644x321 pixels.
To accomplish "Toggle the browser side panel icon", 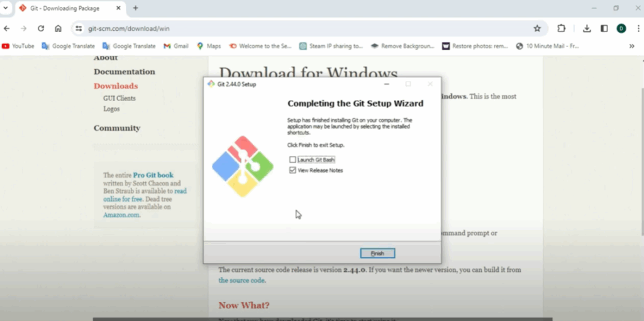I will point(604,28).
